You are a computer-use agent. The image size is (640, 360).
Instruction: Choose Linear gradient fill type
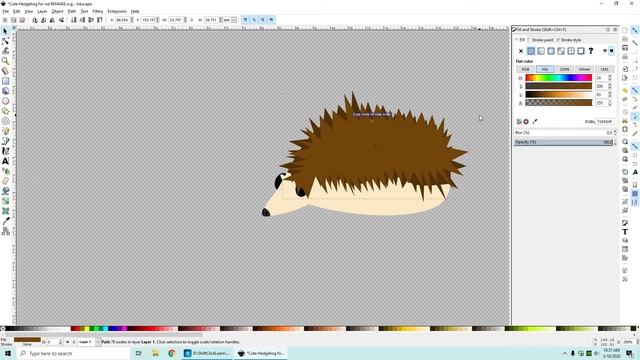[x=541, y=51]
